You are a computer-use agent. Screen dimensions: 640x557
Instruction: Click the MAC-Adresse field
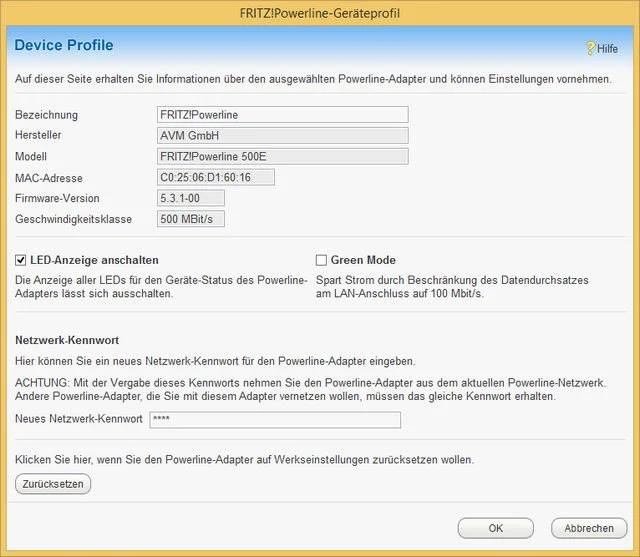click(x=216, y=177)
